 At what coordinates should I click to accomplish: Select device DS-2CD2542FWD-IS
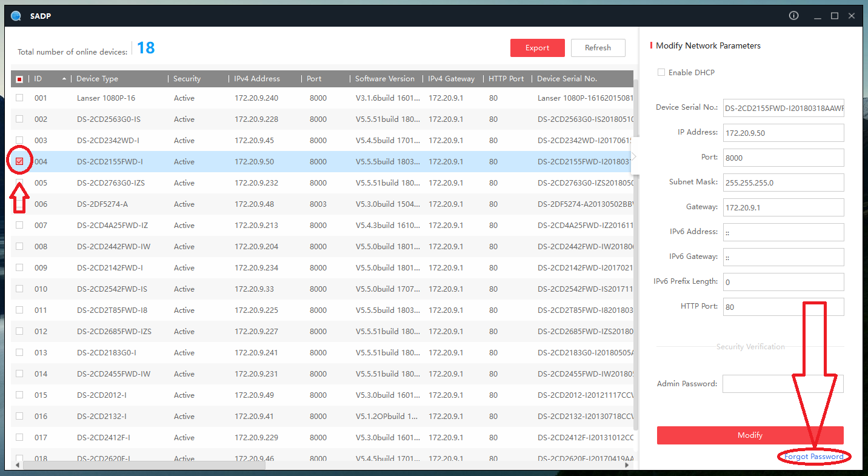(112, 289)
